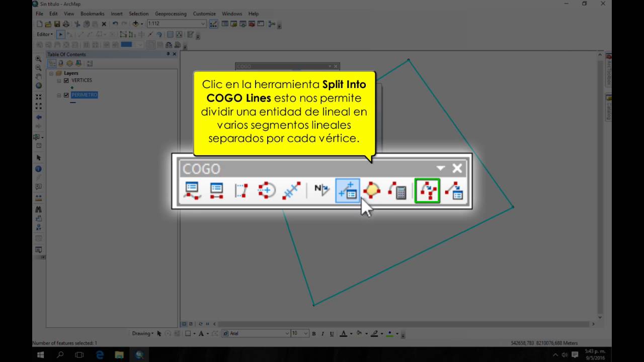
Task: Save the map document
Action: click(57, 24)
